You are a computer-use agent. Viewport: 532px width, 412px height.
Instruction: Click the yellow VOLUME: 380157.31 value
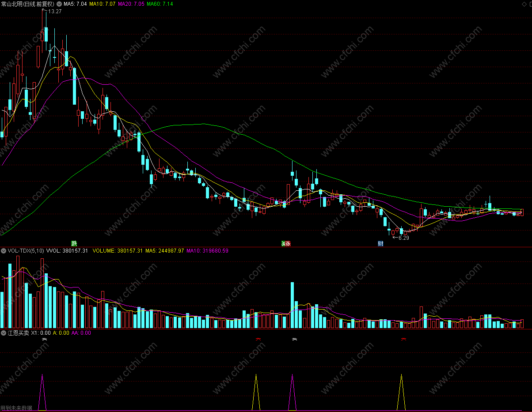tap(118, 250)
